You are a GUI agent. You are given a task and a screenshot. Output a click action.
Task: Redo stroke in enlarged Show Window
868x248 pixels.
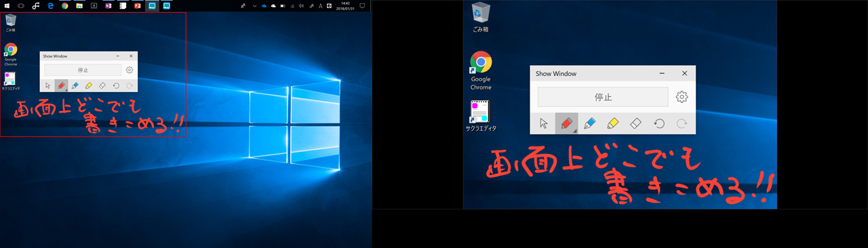pyautogui.click(x=682, y=123)
